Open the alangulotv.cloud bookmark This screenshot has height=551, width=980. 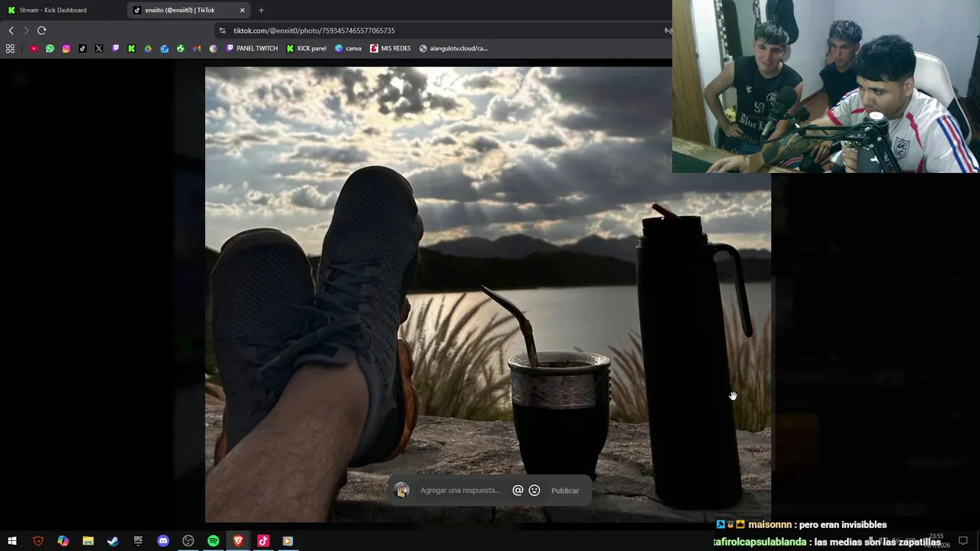coord(453,48)
